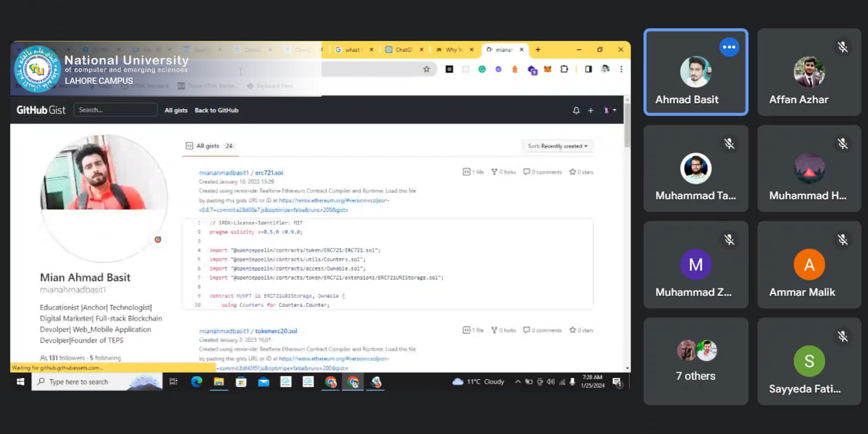Viewport: 868px width, 434px height.
Task: Toggle the Chrome side panel
Action: tap(588, 69)
